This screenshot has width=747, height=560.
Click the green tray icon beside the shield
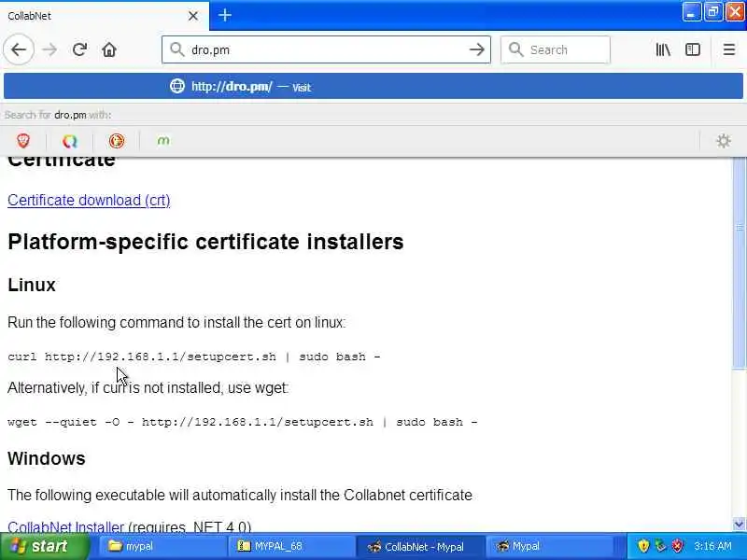tap(660, 546)
